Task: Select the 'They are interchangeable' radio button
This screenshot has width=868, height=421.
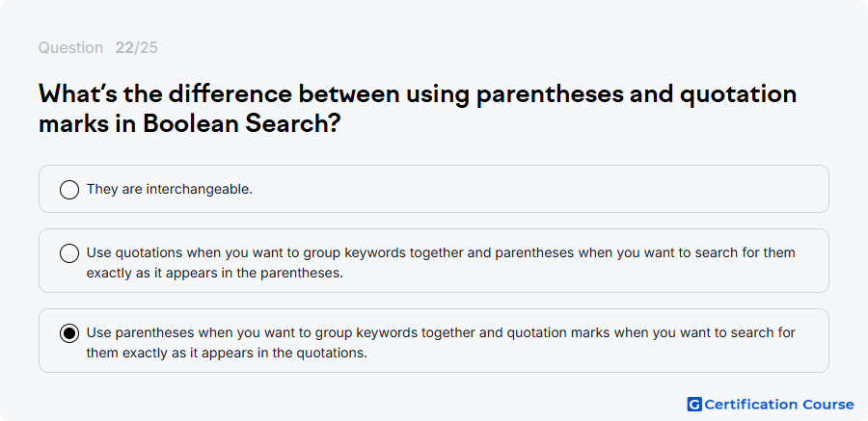Action: click(x=69, y=190)
